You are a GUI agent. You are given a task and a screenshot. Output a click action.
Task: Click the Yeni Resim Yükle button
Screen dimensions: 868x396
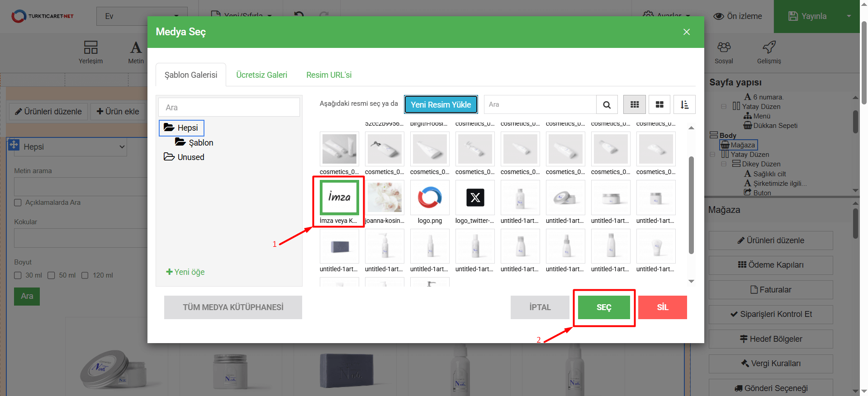(x=441, y=105)
